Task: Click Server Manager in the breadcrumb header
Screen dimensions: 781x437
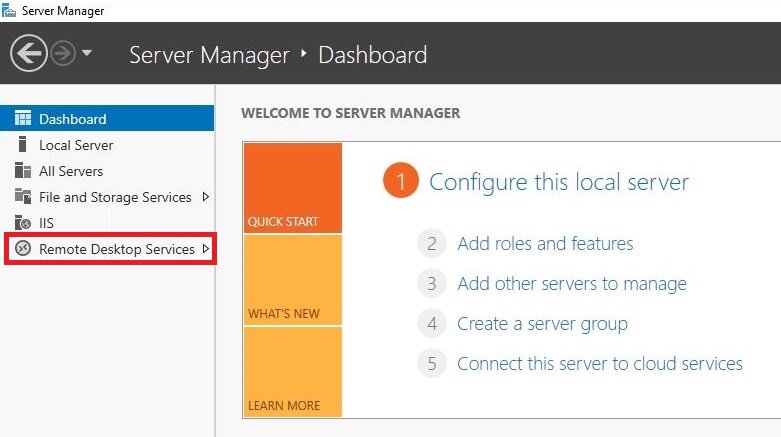Action: [x=210, y=55]
